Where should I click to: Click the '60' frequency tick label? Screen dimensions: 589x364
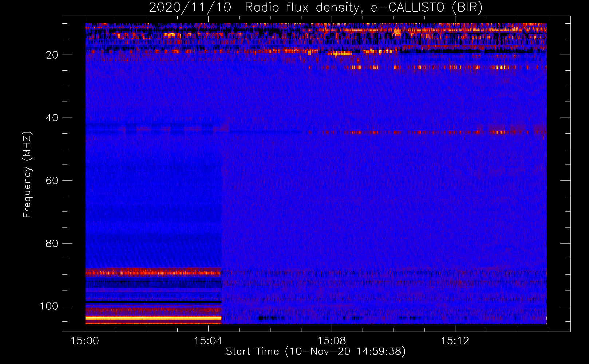pyautogui.click(x=52, y=181)
